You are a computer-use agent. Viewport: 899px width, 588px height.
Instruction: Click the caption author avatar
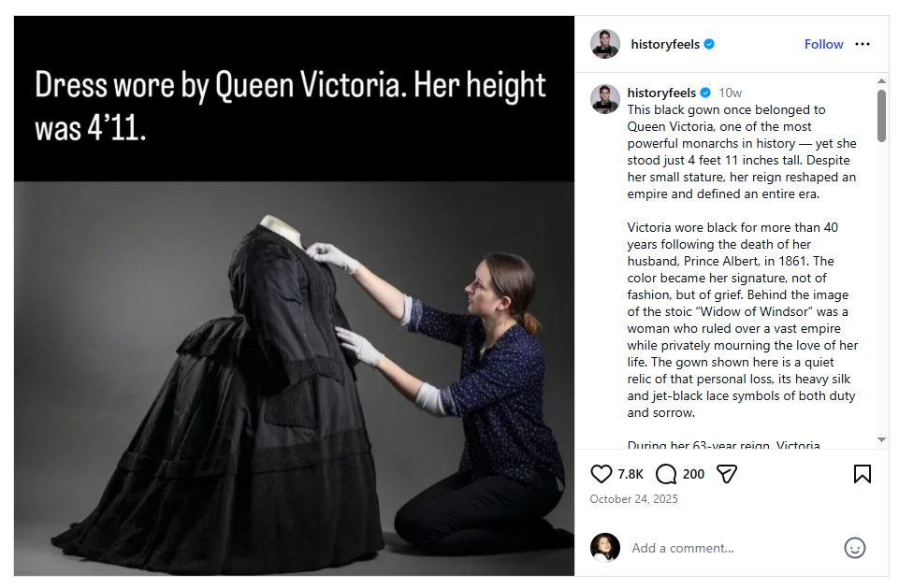click(605, 99)
